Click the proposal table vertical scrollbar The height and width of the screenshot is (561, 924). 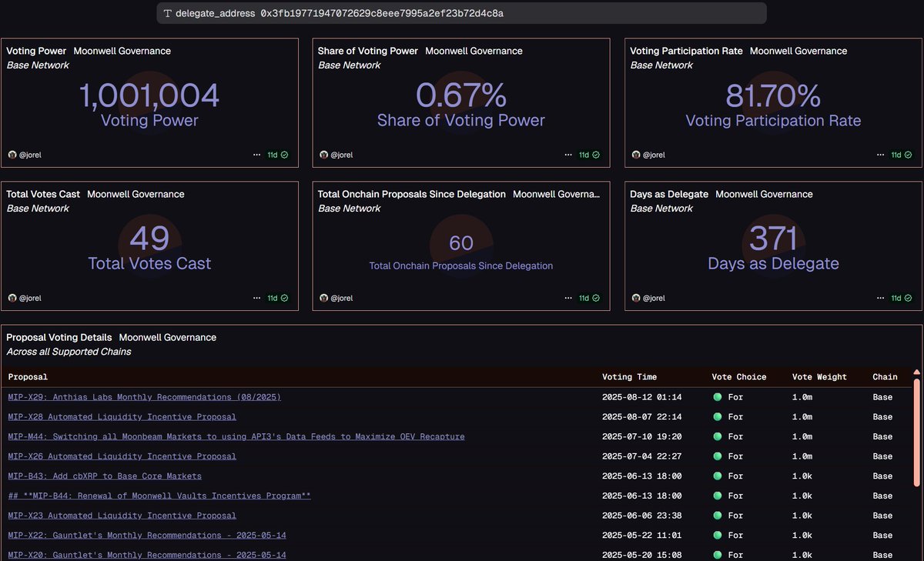point(916,431)
